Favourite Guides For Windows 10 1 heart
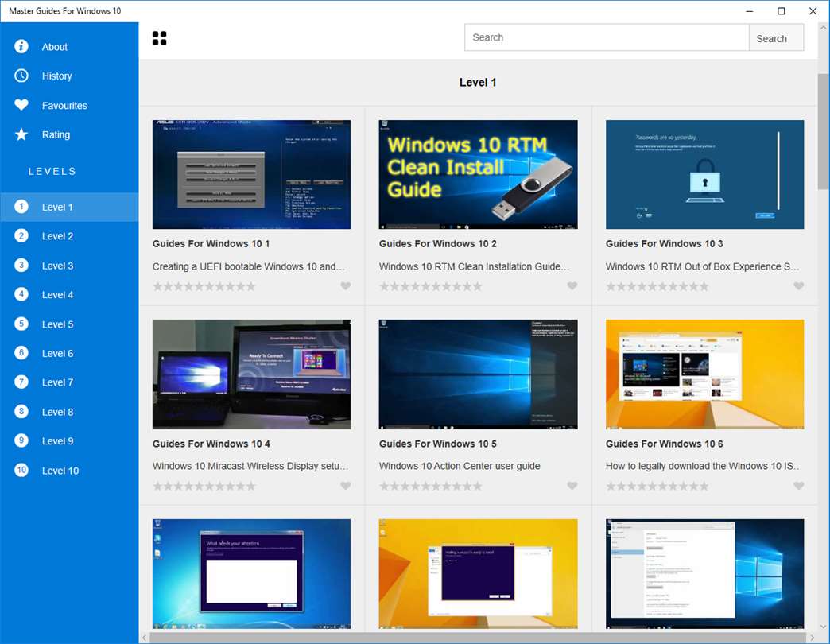This screenshot has width=830, height=644. [346, 286]
